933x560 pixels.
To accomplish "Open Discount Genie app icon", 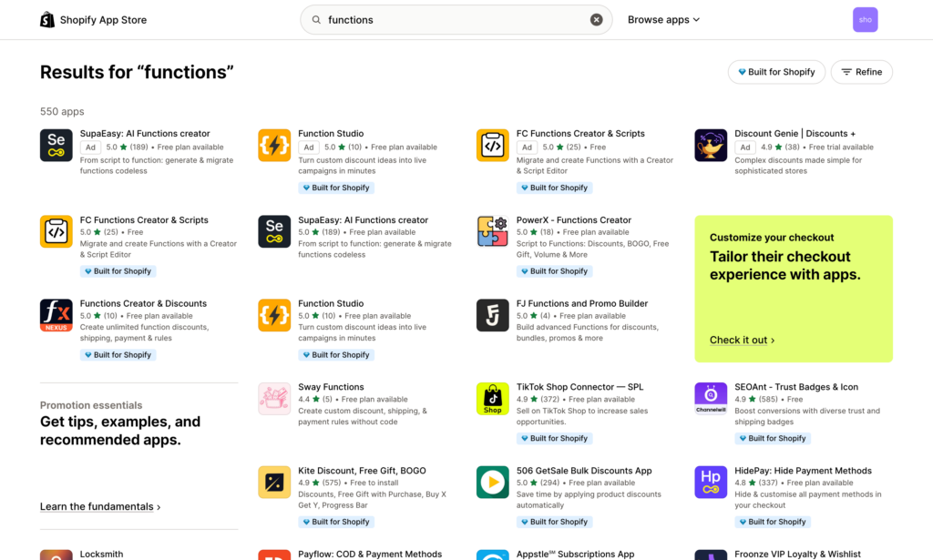I will (711, 145).
